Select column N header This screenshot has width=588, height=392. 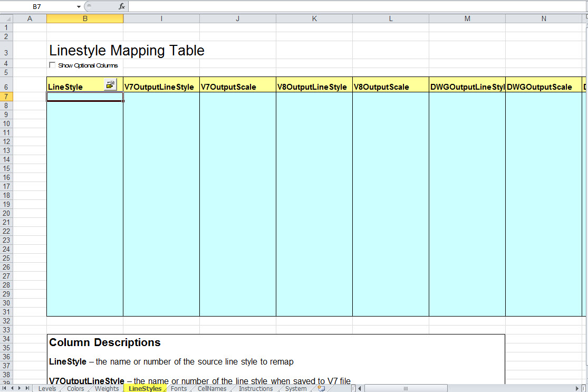pyautogui.click(x=544, y=18)
